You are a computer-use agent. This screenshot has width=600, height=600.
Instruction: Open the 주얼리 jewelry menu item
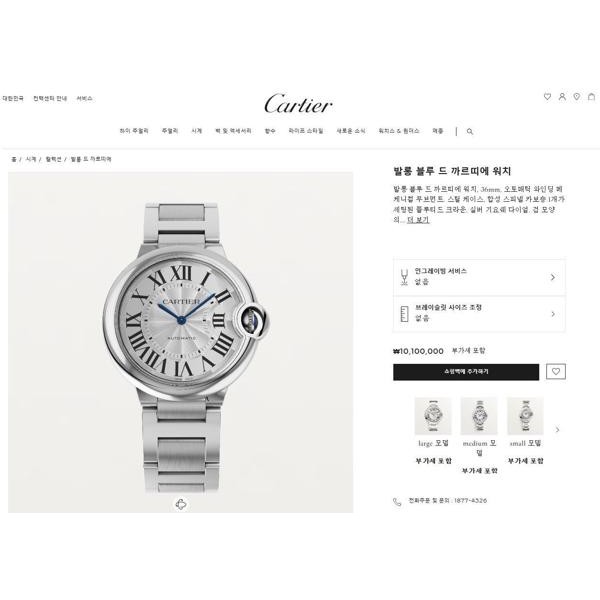170,131
